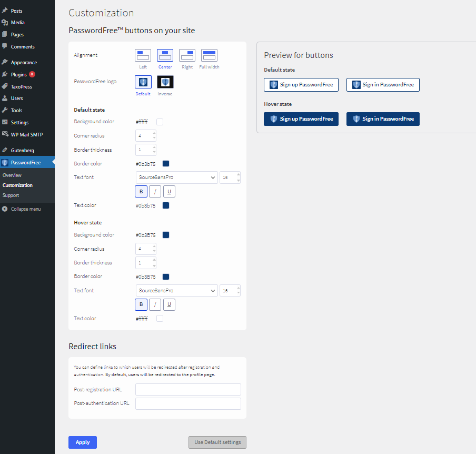The width and height of the screenshot is (476, 454).
Task: Choose the Inverse PasswordFree logo
Action: click(165, 82)
